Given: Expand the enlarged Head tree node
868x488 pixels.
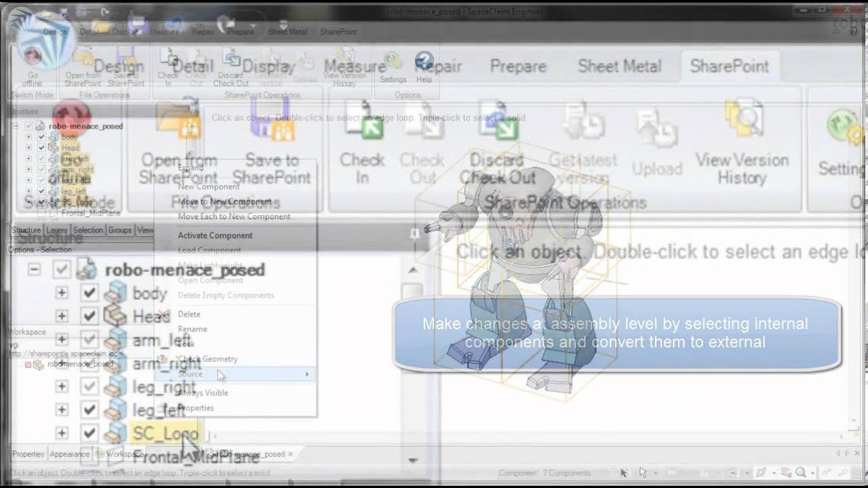Looking at the screenshot, I should [x=62, y=316].
